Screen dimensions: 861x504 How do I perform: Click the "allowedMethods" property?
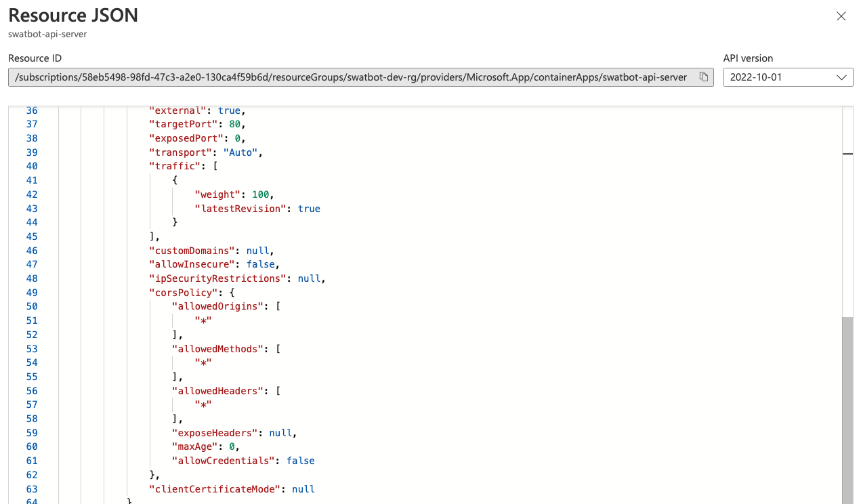click(219, 348)
